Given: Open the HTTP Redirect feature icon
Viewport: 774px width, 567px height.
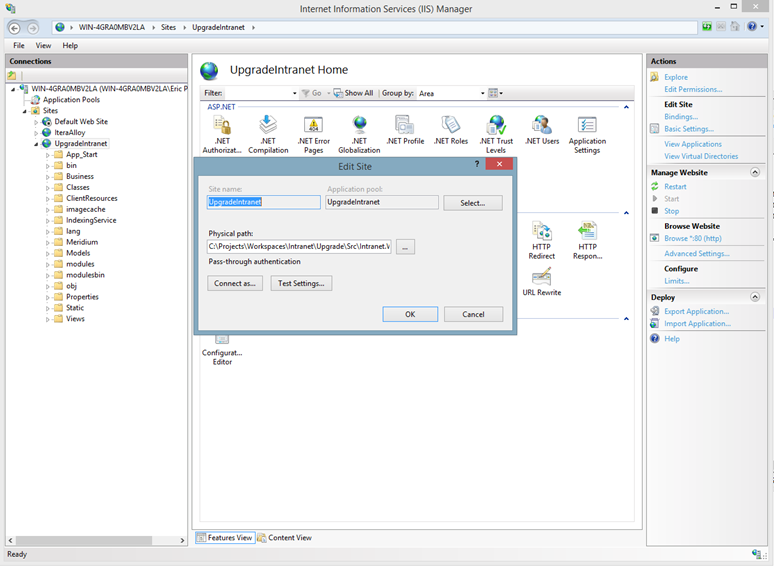Looking at the screenshot, I should coord(542,234).
